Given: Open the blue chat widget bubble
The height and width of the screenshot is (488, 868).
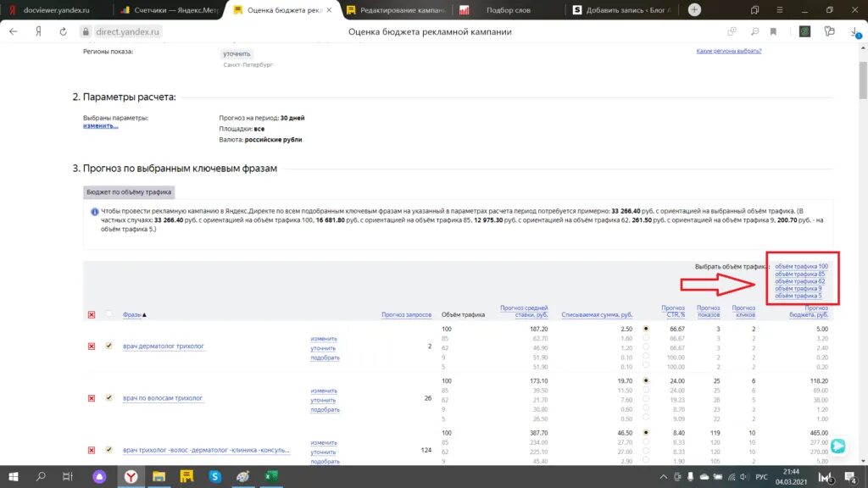Looking at the screenshot, I should tap(838, 446).
